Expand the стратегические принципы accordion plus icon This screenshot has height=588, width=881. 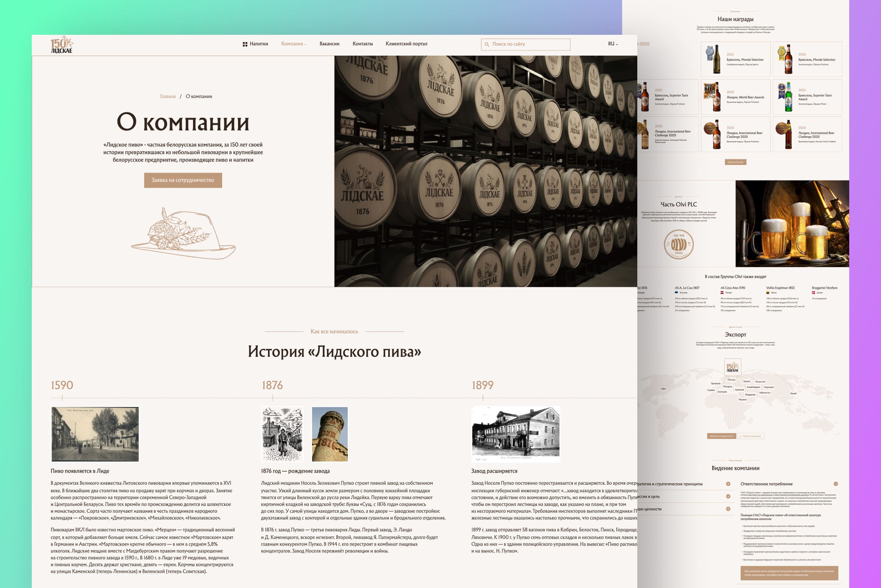pyautogui.click(x=728, y=484)
